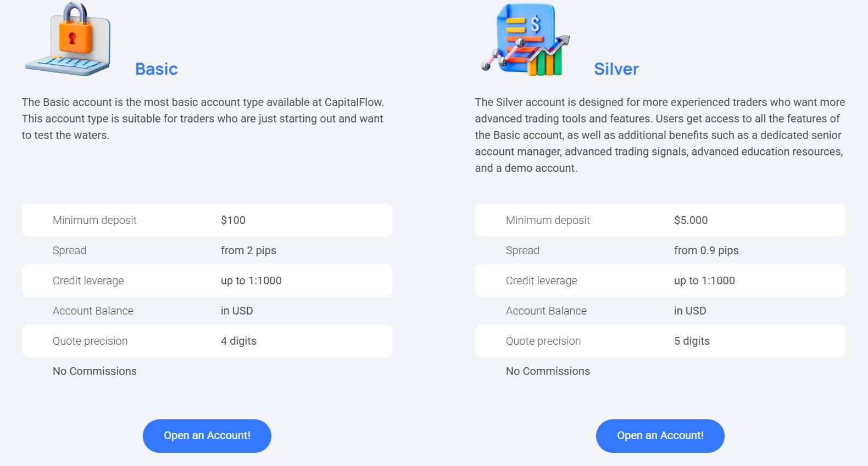
Task: Click the Credit leverage row under Basic
Action: (207, 280)
